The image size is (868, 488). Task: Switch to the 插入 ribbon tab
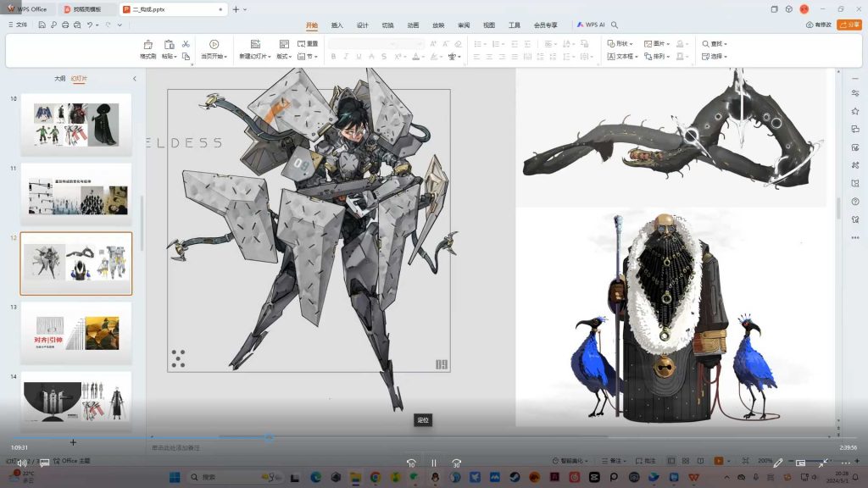click(337, 25)
